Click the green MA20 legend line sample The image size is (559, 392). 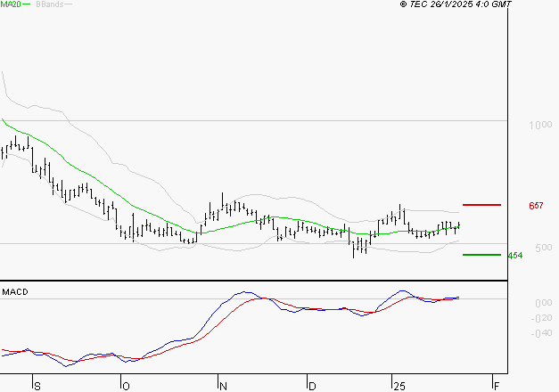pyautogui.click(x=26, y=4)
